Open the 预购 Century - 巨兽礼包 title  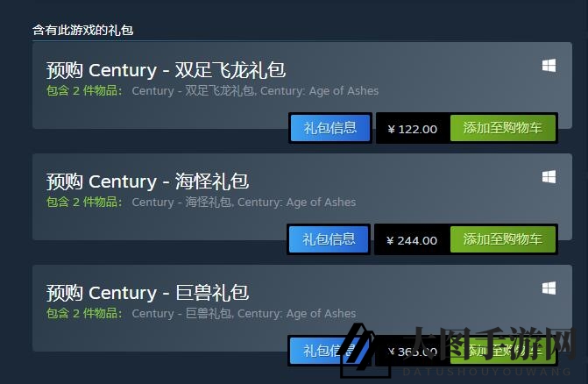coord(147,293)
